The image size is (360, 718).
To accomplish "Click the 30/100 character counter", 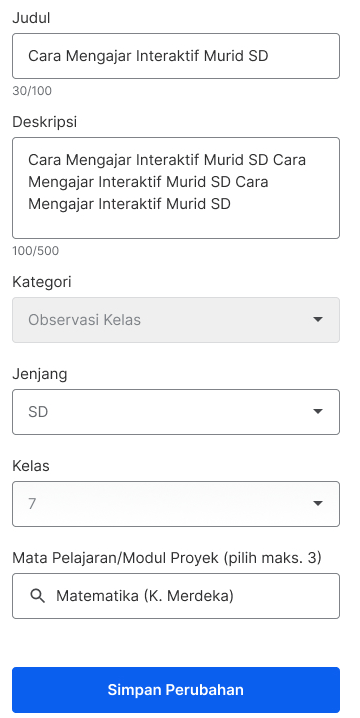I will [x=32, y=91].
